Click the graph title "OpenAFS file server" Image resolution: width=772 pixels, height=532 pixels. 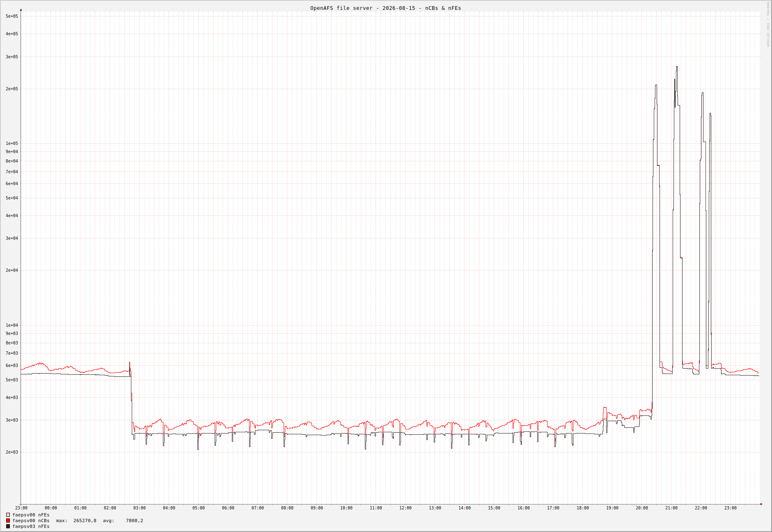tap(341, 8)
